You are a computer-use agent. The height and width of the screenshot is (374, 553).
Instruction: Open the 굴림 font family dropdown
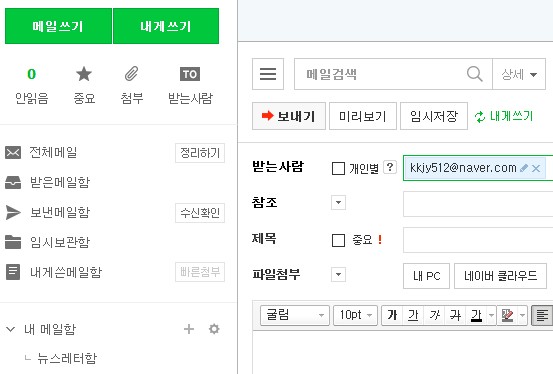coord(295,315)
